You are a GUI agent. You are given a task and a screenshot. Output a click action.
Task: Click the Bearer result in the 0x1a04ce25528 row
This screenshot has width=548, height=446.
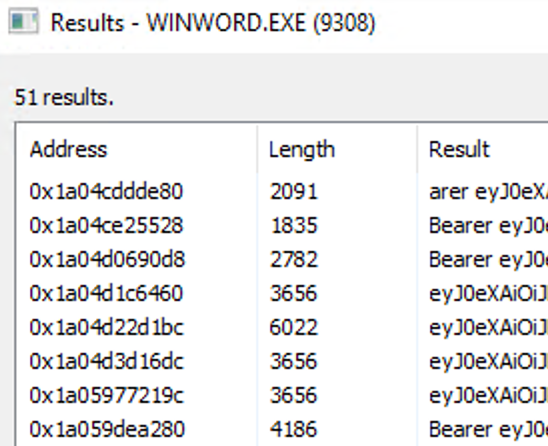click(488, 225)
